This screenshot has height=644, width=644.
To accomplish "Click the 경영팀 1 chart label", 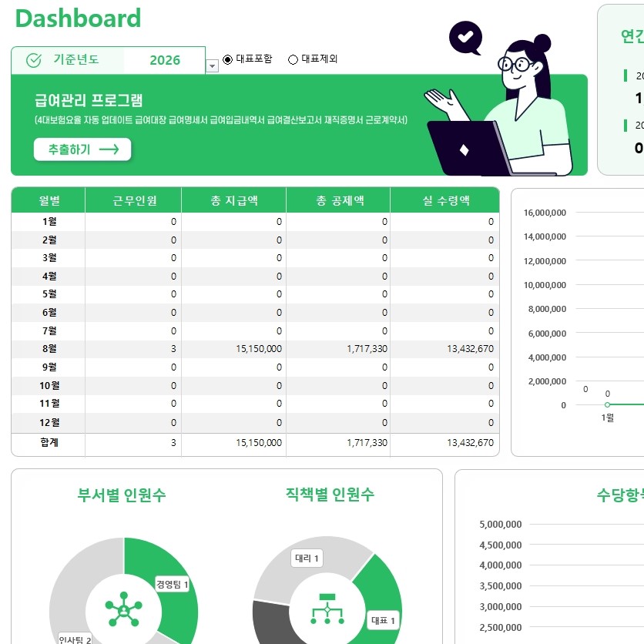I will pos(172,585).
